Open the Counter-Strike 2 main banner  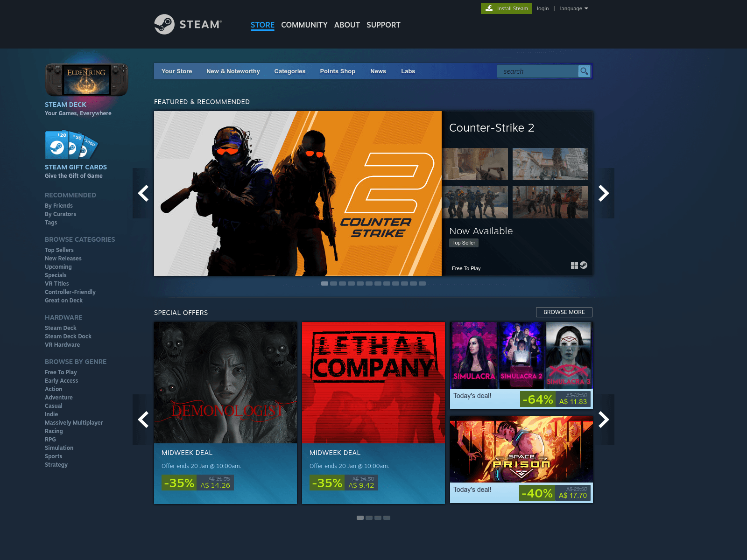(298, 193)
